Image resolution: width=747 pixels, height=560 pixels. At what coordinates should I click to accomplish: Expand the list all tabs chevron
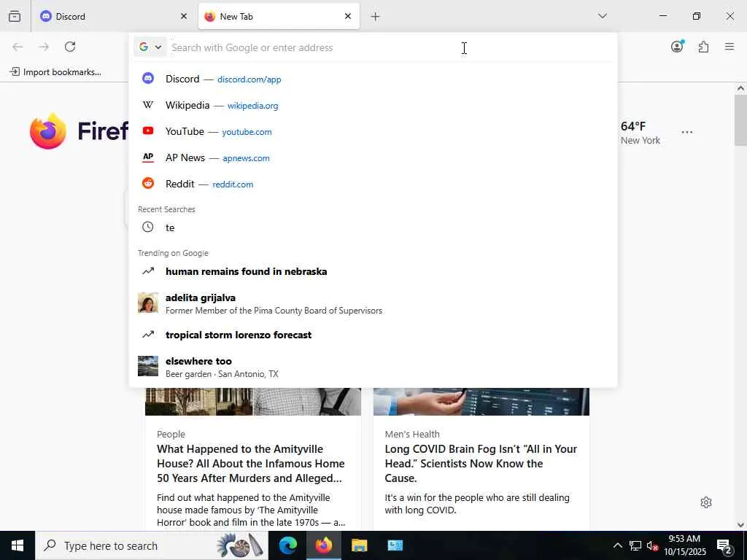(602, 16)
